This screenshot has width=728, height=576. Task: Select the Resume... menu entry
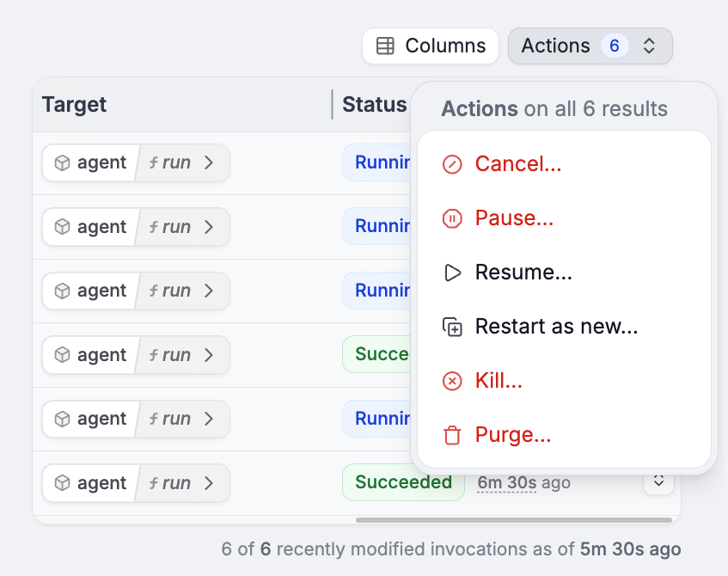(523, 272)
